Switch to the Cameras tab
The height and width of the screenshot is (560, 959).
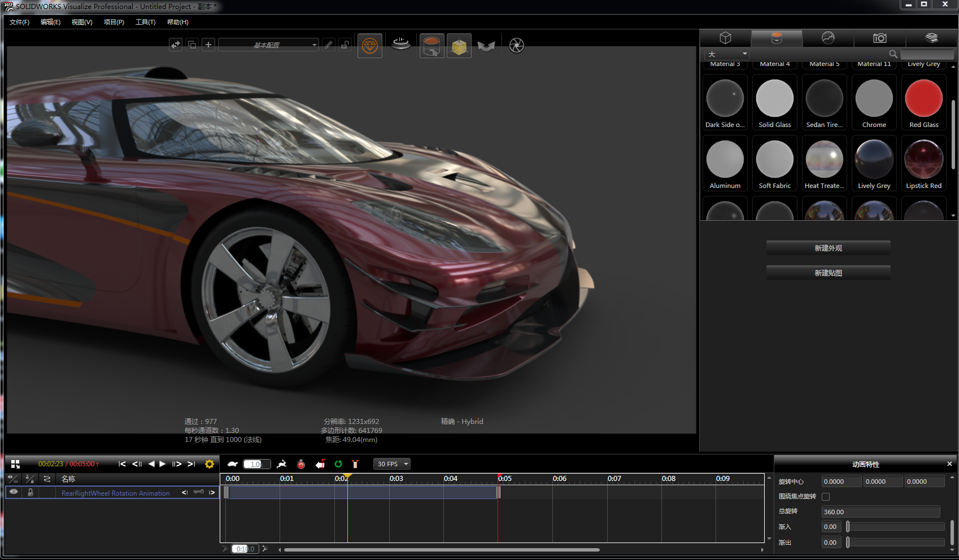coord(879,38)
